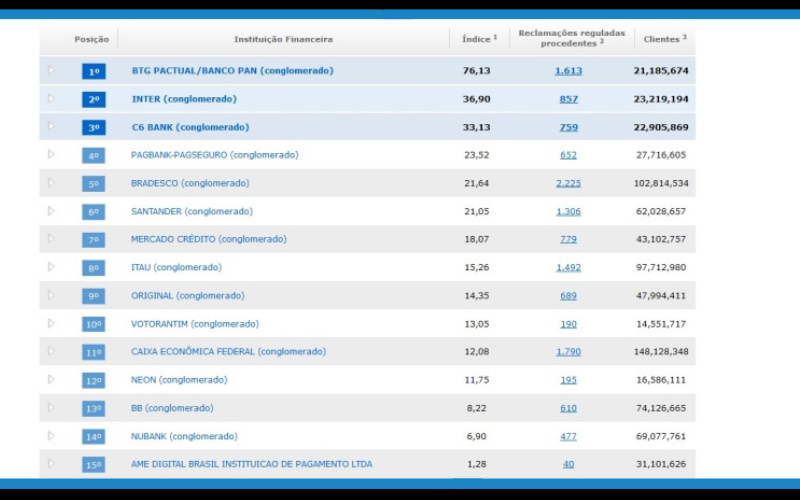Open the 2.225 complaints link for Bradesco
Image resolution: width=800 pixels, height=500 pixels.
pos(568,183)
